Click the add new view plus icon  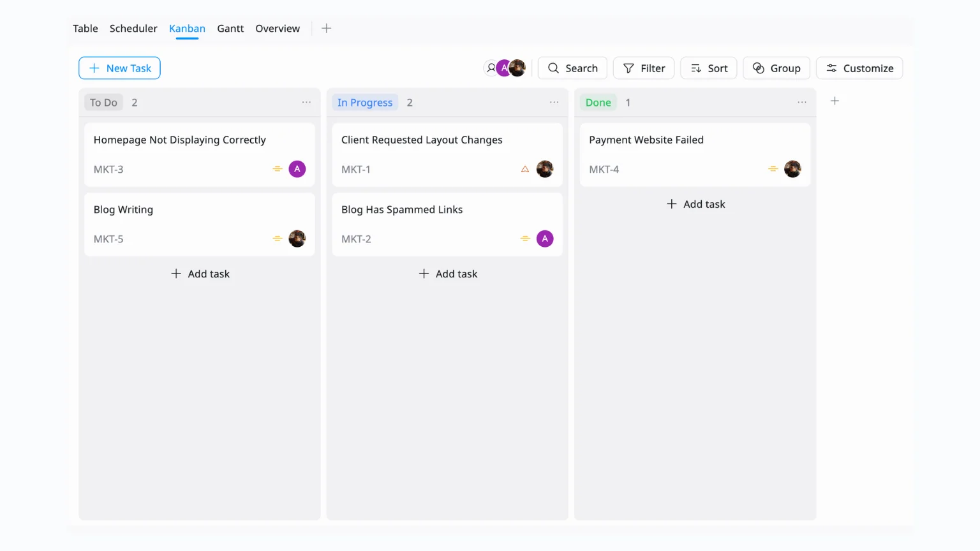pyautogui.click(x=326, y=28)
